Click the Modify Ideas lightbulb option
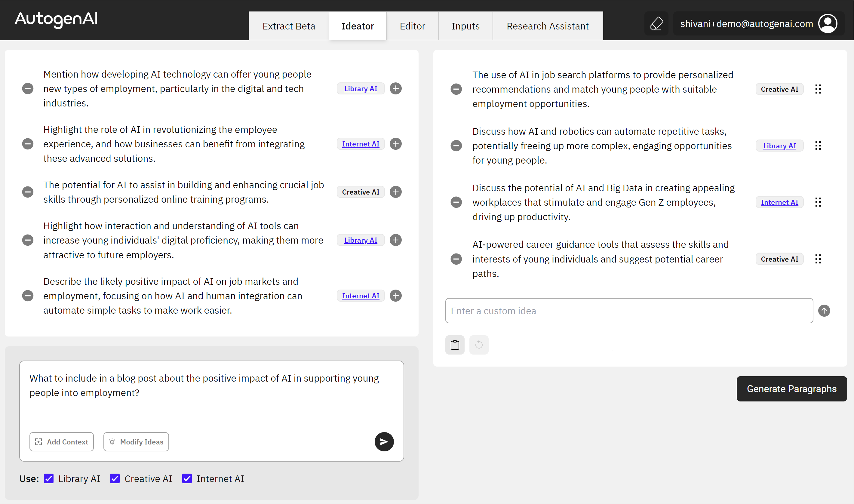854x504 pixels. point(136,441)
